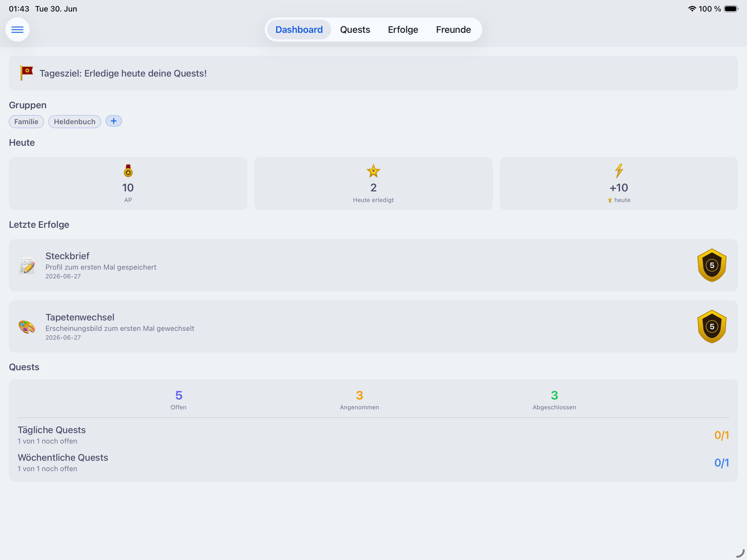This screenshot has width=747, height=560.
Task: Click the orange 0/1 daily progress
Action: 721,435
